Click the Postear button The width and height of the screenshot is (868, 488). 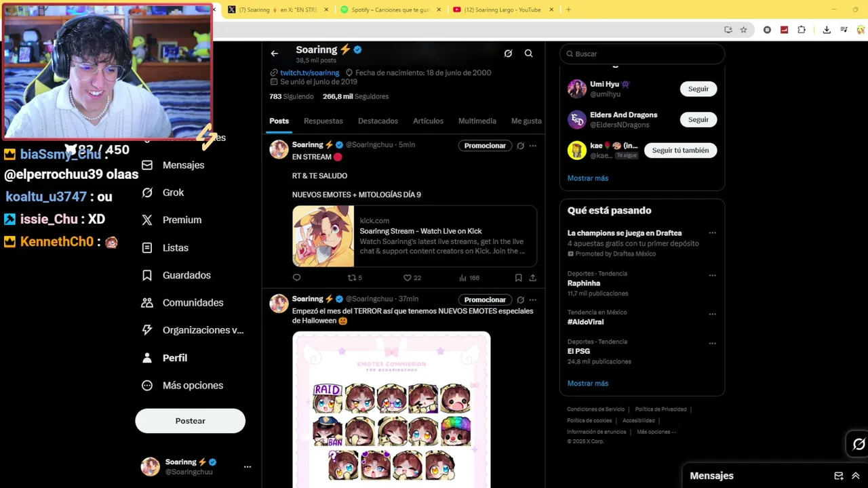pos(190,421)
